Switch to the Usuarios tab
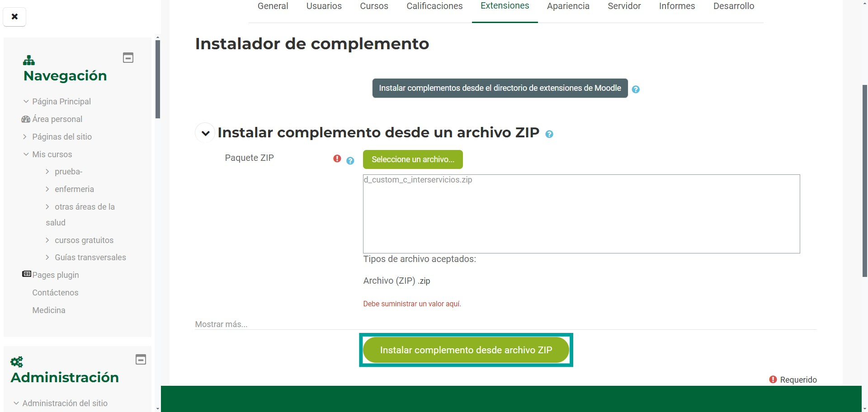The height and width of the screenshot is (412, 868). [x=324, y=6]
